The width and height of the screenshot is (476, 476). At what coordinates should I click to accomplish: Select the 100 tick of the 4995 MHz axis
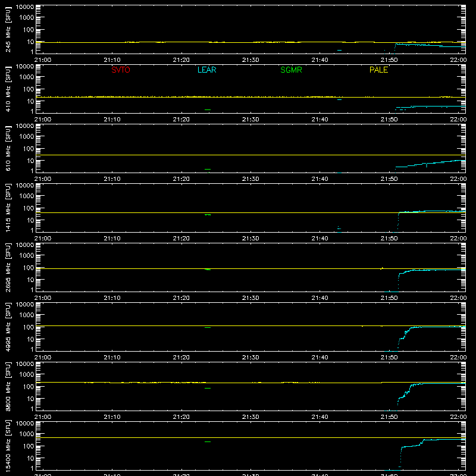29,327
